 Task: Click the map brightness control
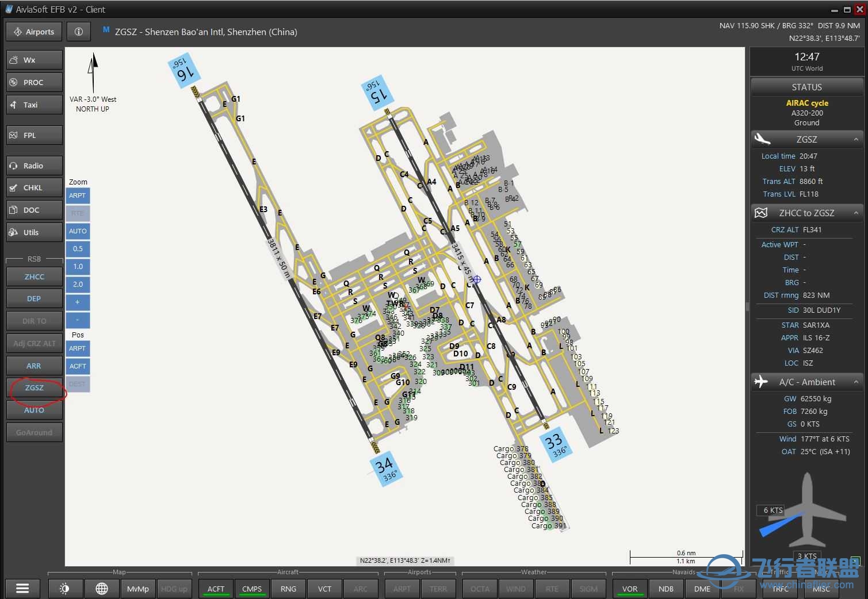65,588
